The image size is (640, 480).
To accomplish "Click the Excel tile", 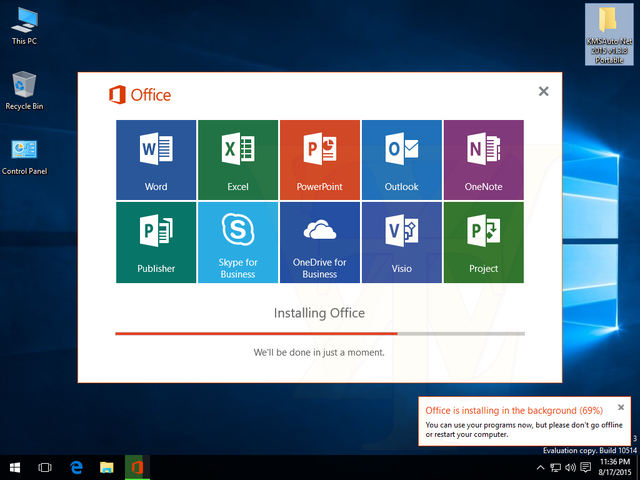I will coord(238,160).
